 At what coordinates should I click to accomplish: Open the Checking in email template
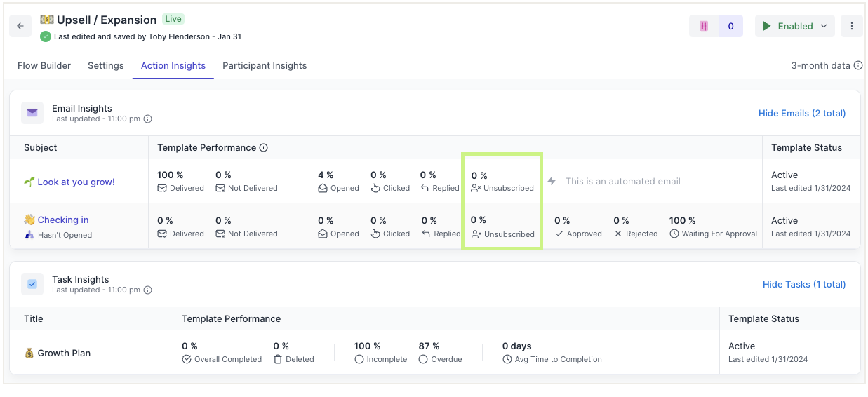click(62, 220)
